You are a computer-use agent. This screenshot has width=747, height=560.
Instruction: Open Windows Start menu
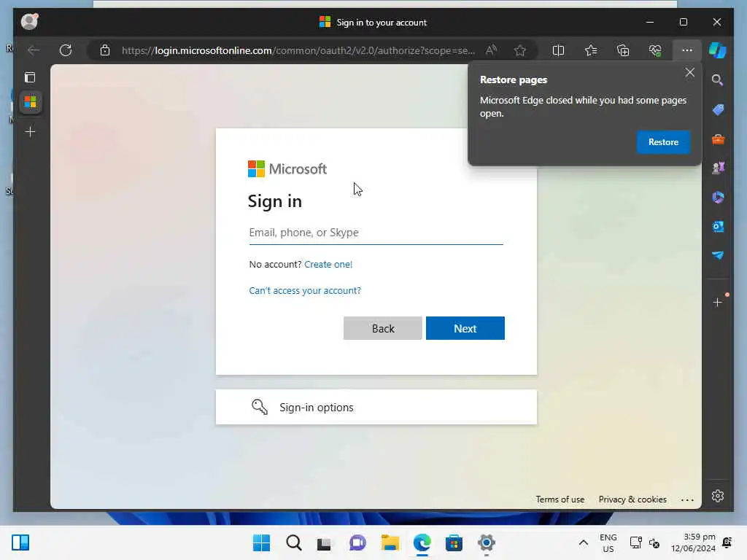pyautogui.click(x=261, y=542)
